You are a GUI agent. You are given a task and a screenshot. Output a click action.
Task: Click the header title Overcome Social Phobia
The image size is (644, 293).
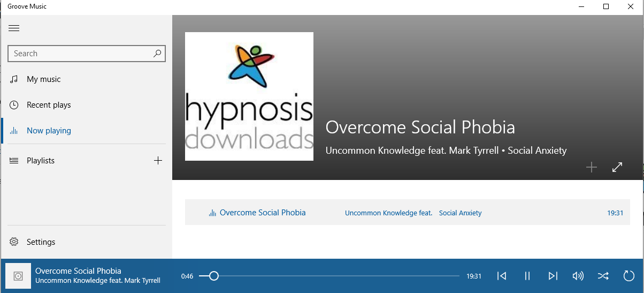pos(420,127)
